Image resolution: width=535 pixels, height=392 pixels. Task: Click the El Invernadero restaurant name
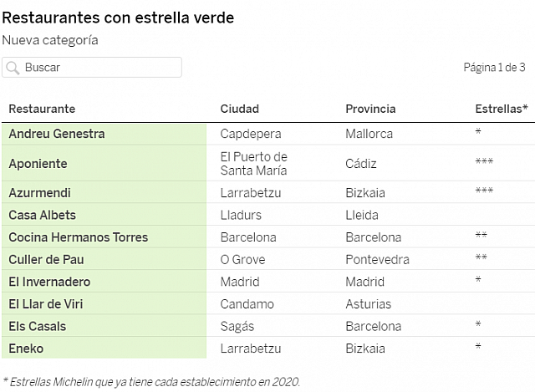(49, 282)
